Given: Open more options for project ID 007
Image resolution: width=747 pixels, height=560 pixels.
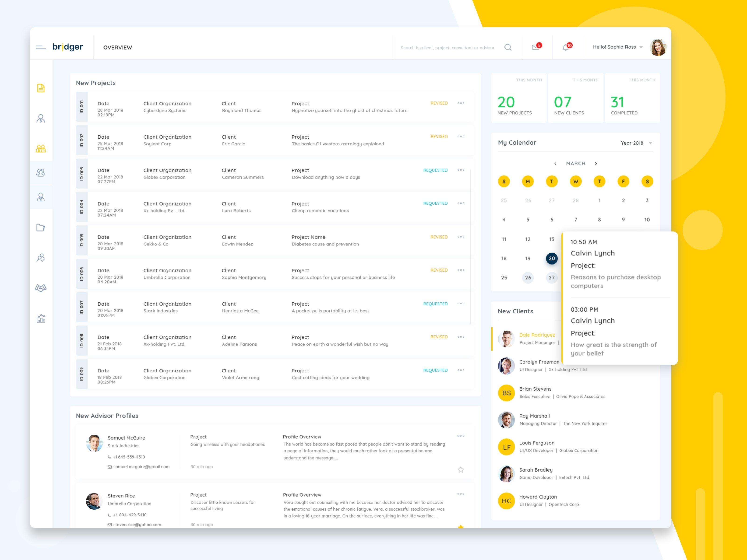Looking at the screenshot, I should (461, 304).
